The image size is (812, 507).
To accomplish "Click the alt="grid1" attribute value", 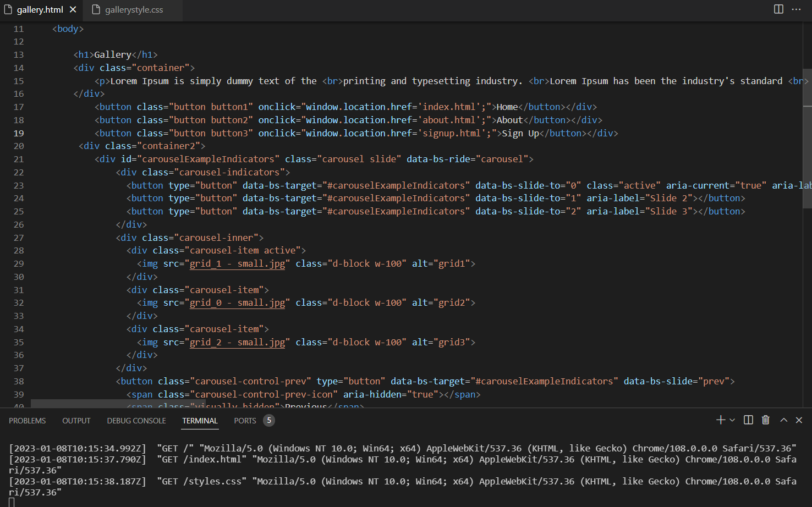I will (452, 263).
